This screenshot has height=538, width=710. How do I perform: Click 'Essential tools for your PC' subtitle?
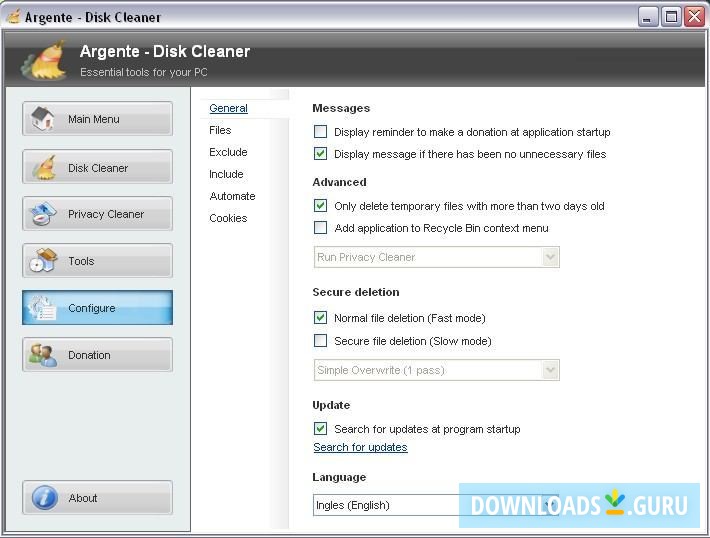(144, 72)
